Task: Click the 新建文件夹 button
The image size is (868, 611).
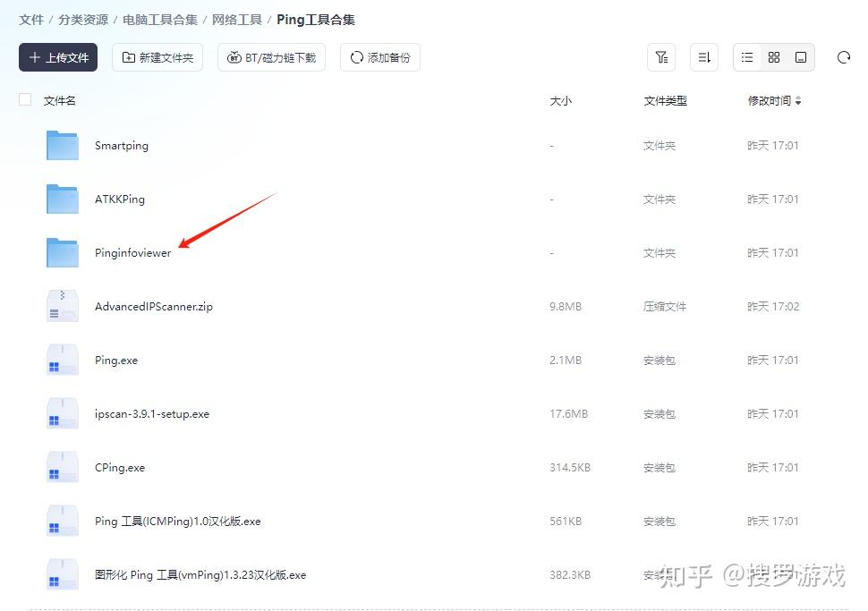Action: pos(157,56)
